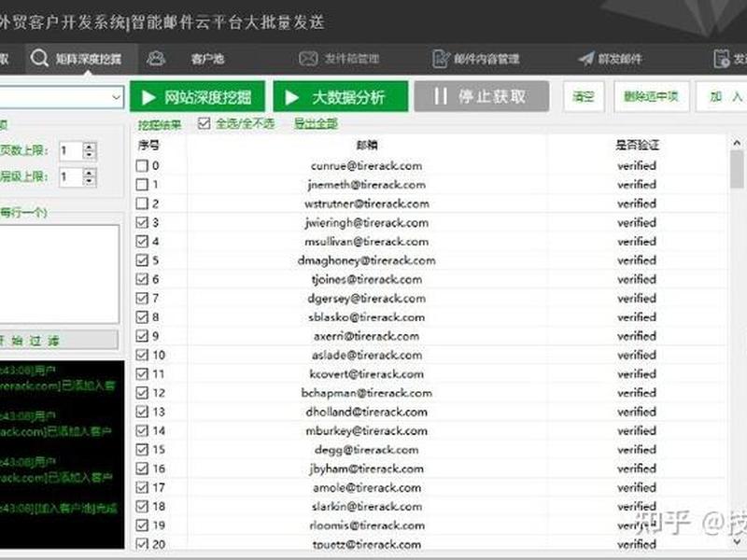Click the 是否验证 column header
This screenshot has width=747, height=560.
click(x=637, y=145)
